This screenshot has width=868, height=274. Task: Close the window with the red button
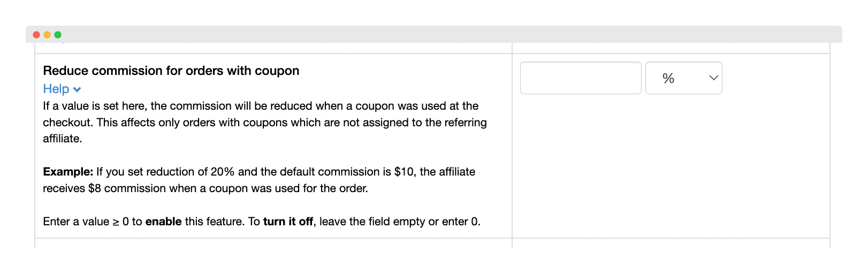coord(36,35)
